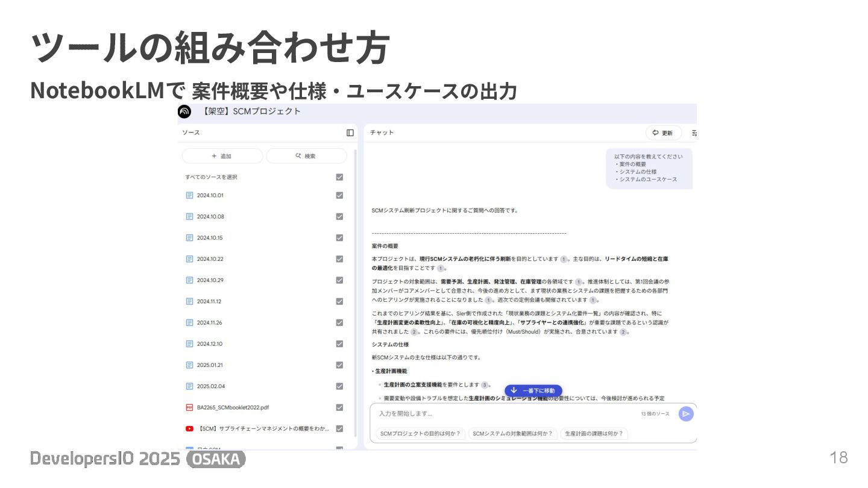Click the 案件の概要 heading in the answer
The width and height of the screenshot is (868, 488).
pyautogui.click(x=385, y=246)
